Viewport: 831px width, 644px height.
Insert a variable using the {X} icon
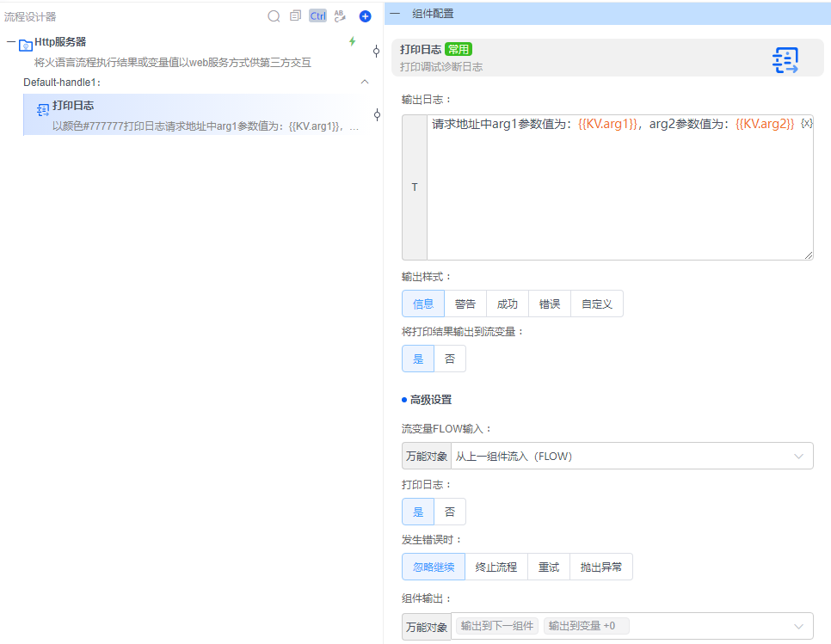(807, 123)
